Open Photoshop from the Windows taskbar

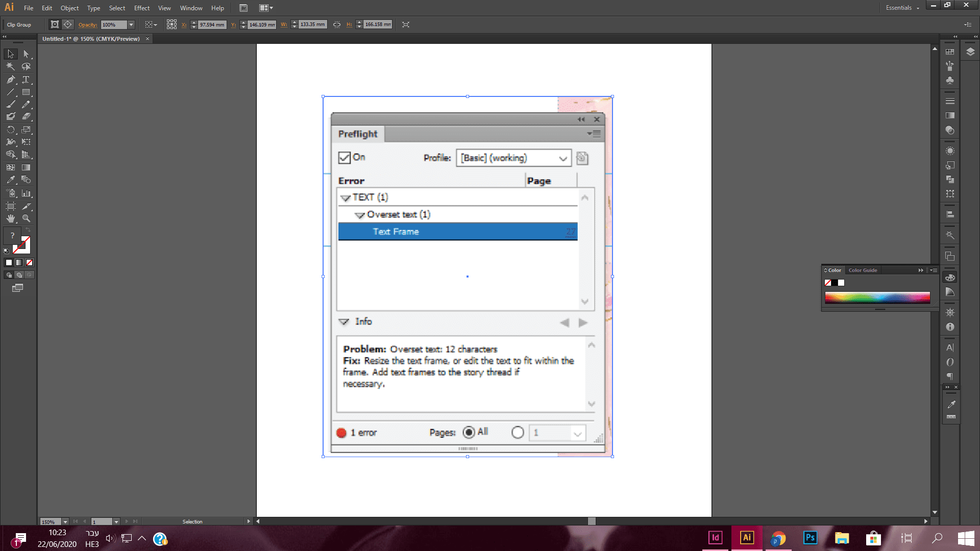point(810,538)
